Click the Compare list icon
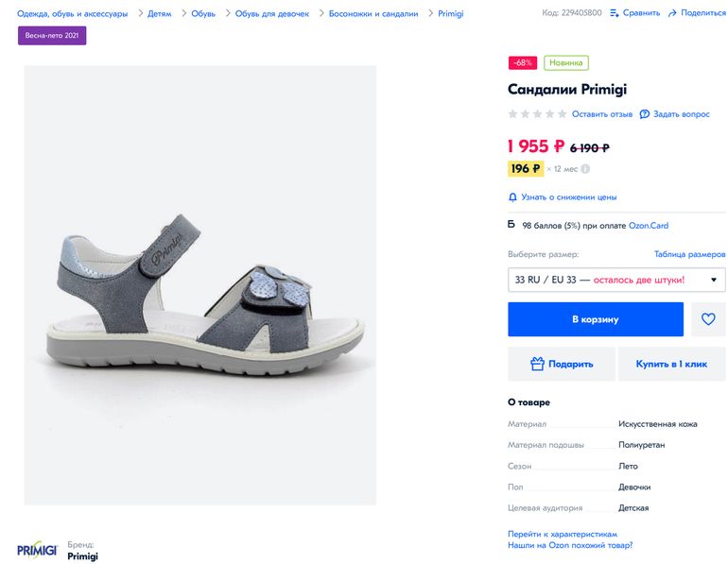This screenshot has height=564, width=728. [615, 13]
